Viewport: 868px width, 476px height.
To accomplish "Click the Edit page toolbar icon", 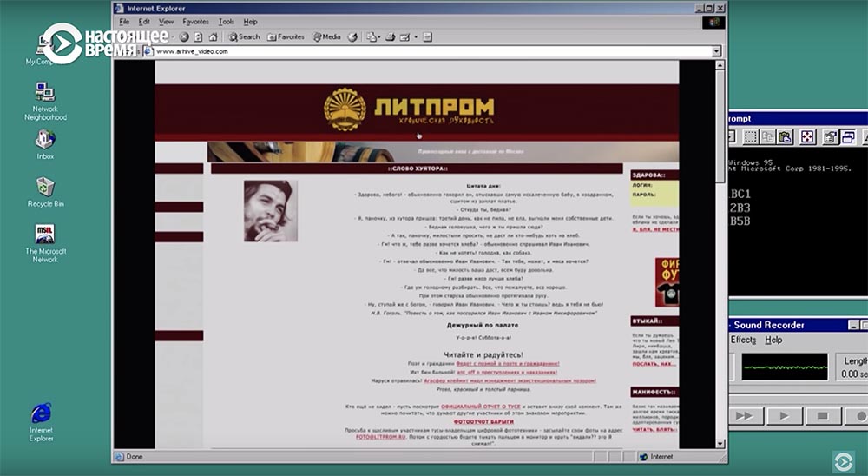I will point(404,37).
